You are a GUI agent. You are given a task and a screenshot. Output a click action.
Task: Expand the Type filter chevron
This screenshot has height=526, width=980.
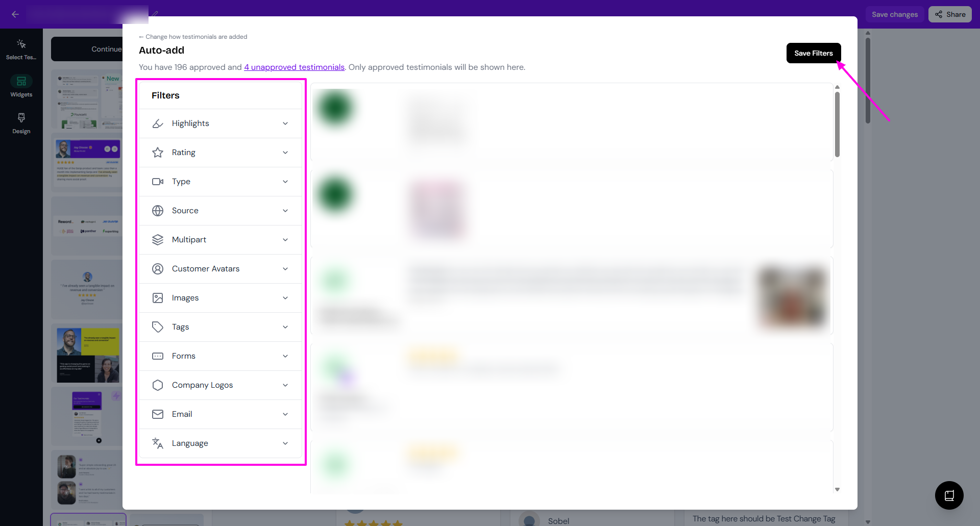click(x=285, y=182)
